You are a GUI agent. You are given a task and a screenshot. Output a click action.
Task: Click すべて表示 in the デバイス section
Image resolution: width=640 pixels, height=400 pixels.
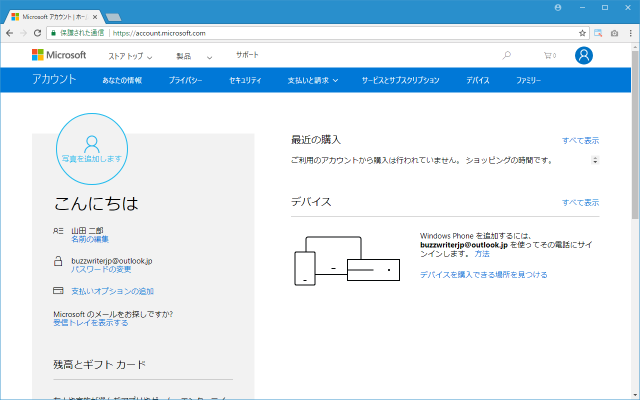point(580,202)
